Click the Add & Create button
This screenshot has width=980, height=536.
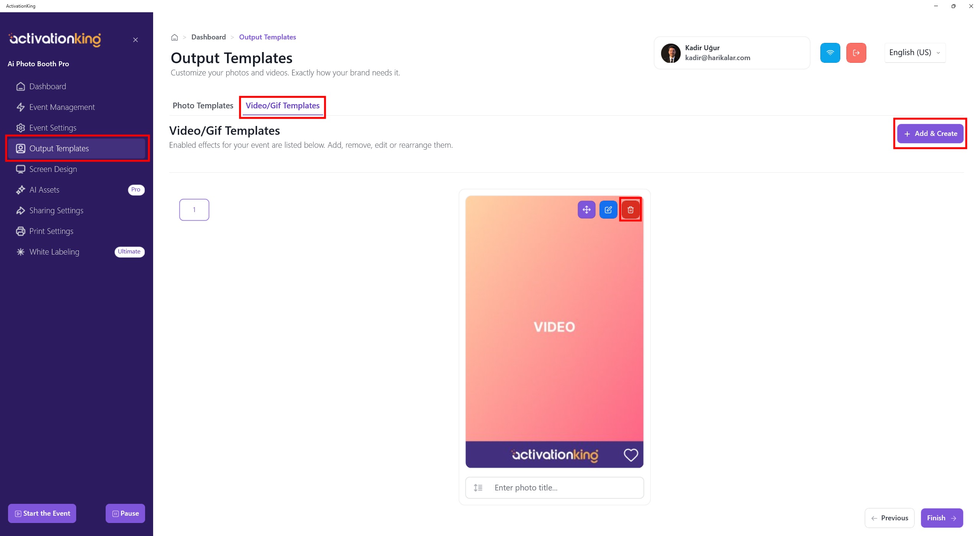coord(930,134)
